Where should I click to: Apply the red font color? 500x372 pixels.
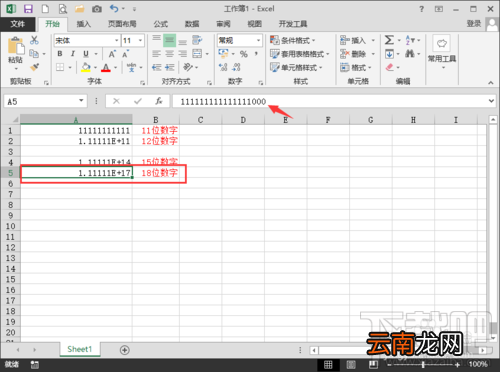(x=106, y=67)
